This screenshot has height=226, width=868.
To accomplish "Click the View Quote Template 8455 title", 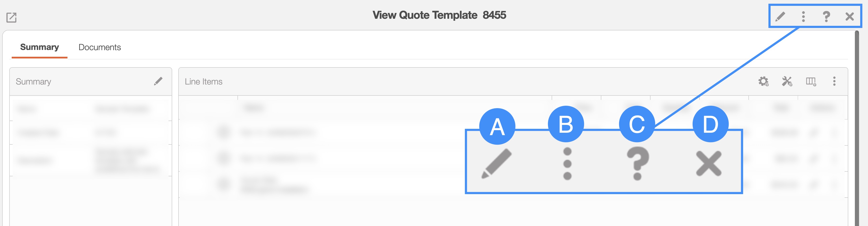I will click(x=439, y=15).
